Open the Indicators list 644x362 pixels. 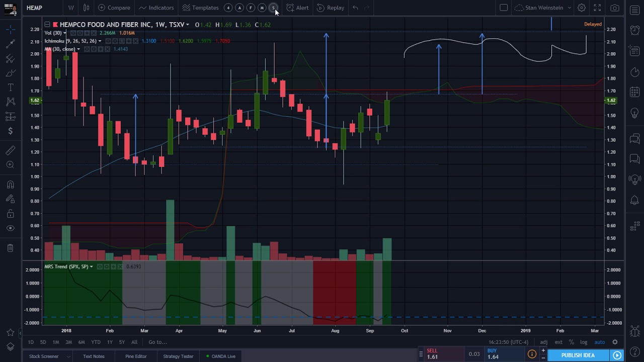156,8
